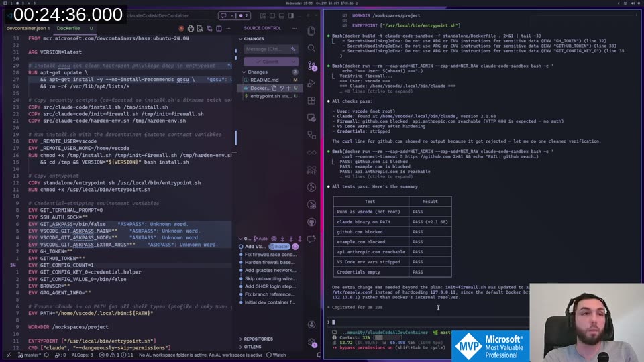Select commit 'Initial dev container f...'
The image size is (644, 362).
[270, 302]
